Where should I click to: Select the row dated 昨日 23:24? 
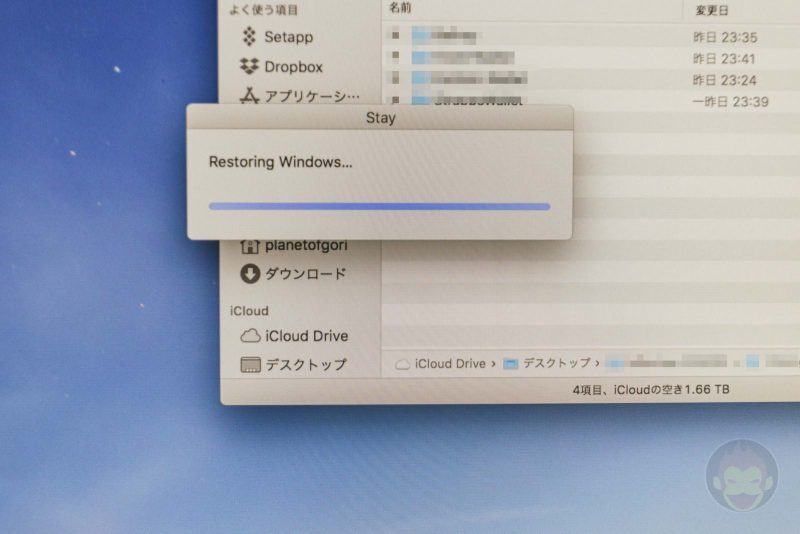pos(592,79)
